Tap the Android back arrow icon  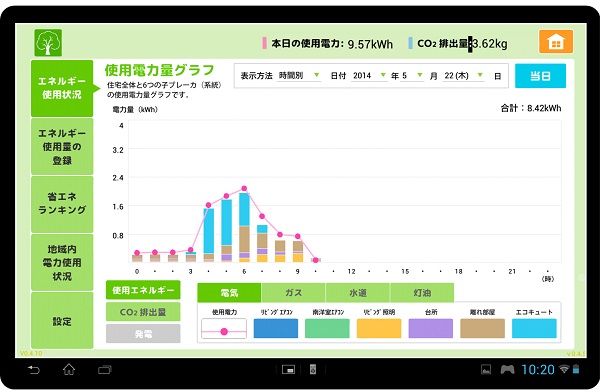(33, 369)
